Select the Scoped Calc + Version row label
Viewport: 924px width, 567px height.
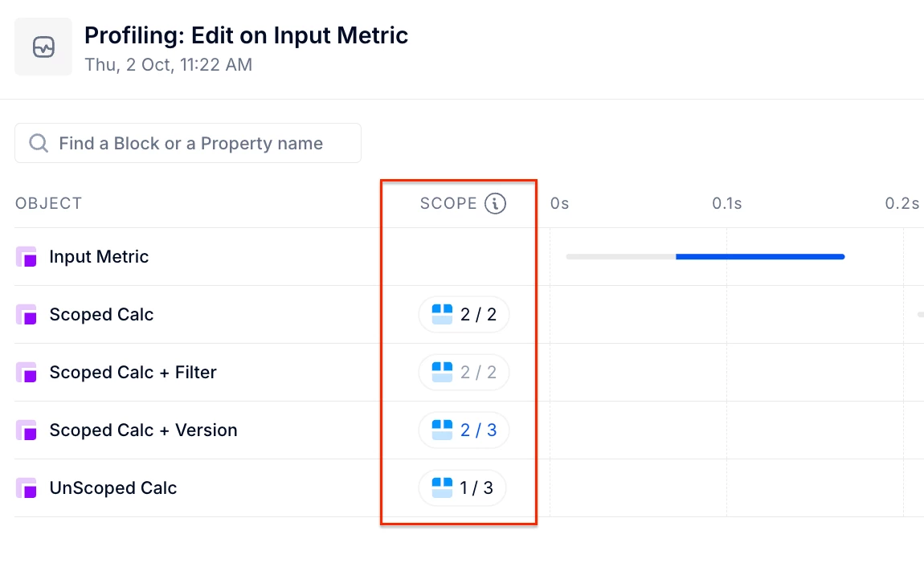click(143, 430)
